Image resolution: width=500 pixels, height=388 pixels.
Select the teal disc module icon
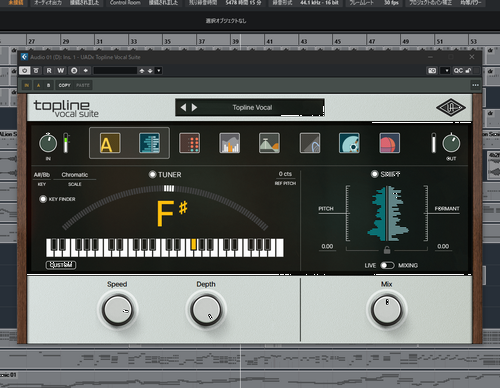pyautogui.click(x=349, y=143)
